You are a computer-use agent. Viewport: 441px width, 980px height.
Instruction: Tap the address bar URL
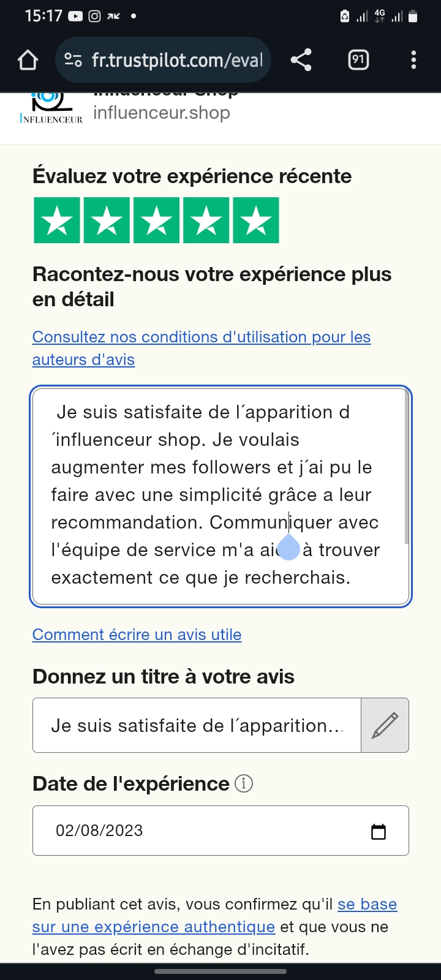pos(177,60)
